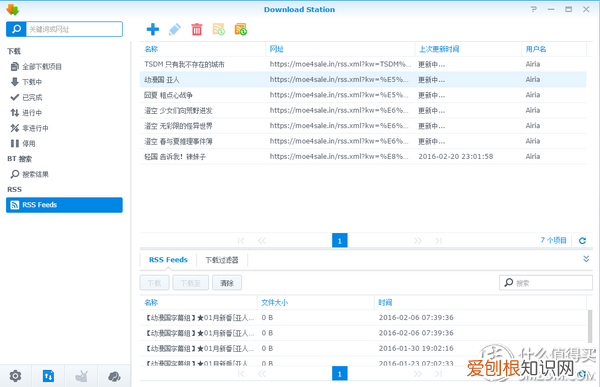The width and height of the screenshot is (600, 387).
Task: Select 已完成 in the sidebar
Action: pos(64,97)
